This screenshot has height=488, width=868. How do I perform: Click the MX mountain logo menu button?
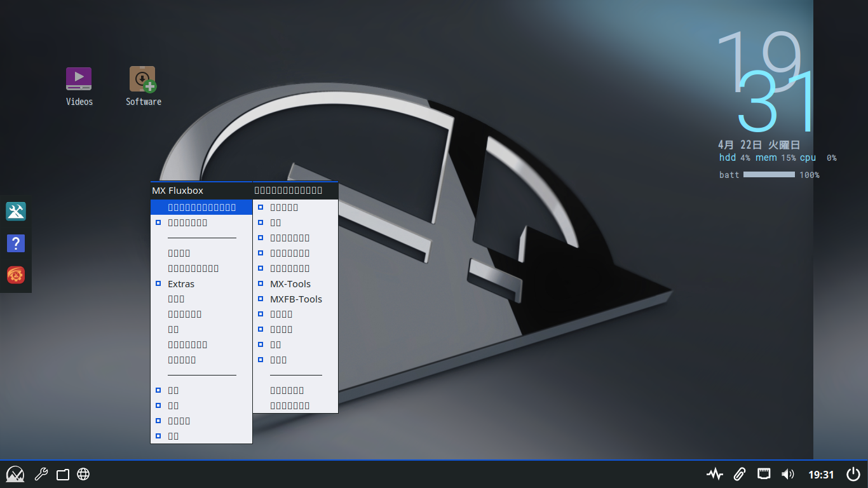[x=15, y=474]
